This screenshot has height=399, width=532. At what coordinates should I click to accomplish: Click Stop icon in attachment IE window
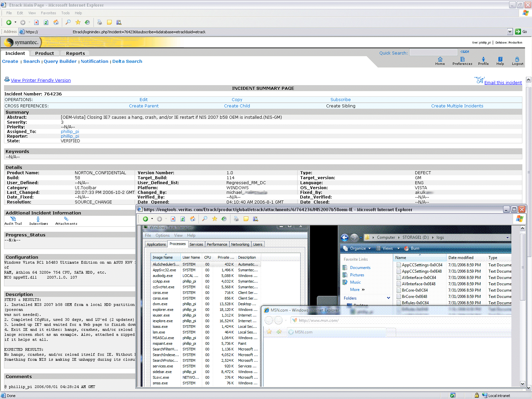pyautogui.click(x=173, y=219)
